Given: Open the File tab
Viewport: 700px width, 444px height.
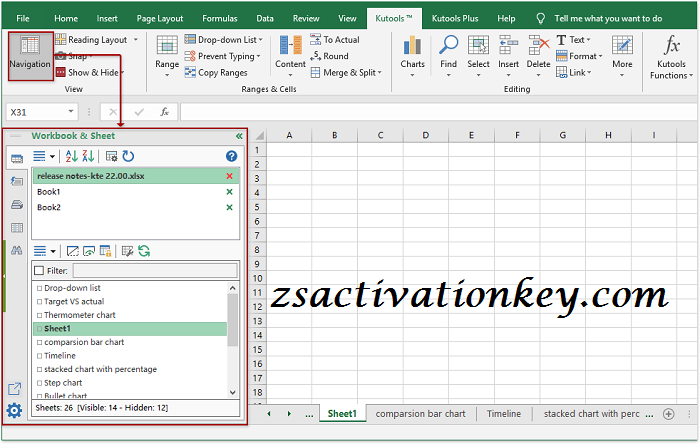Looking at the screenshot, I should [23, 19].
